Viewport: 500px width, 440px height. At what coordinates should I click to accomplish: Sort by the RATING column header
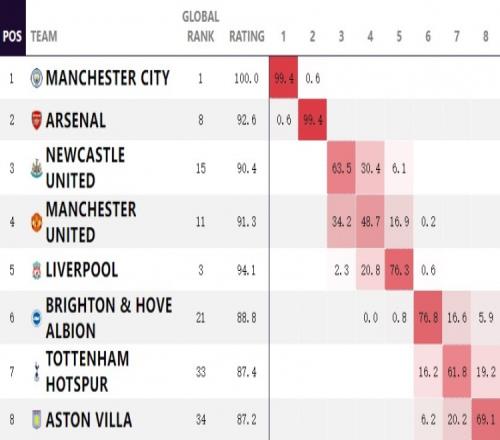(247, 36)
